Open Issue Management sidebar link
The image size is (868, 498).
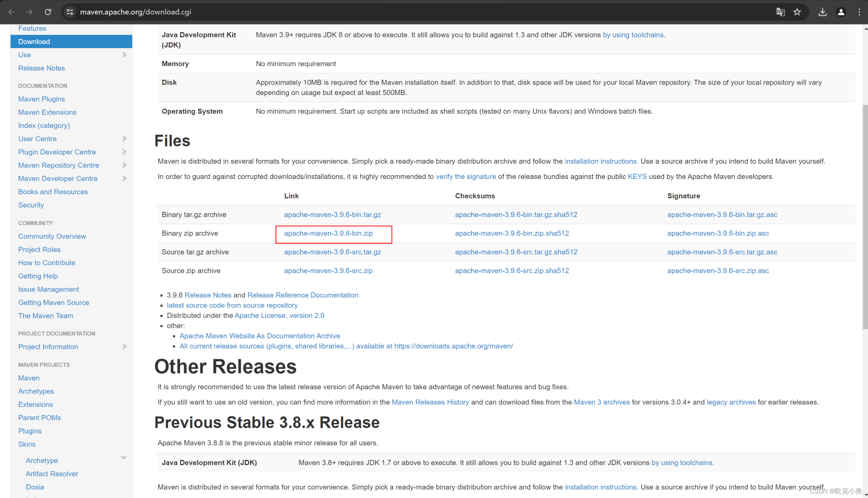(48, 289)
